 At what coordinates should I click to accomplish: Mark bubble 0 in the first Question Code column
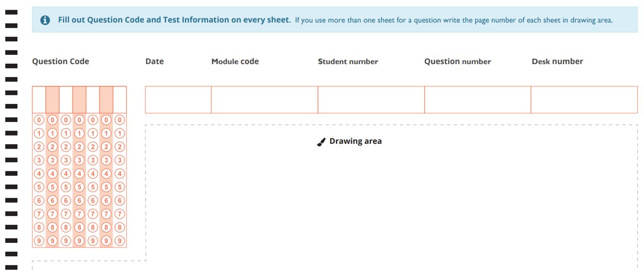39,119
